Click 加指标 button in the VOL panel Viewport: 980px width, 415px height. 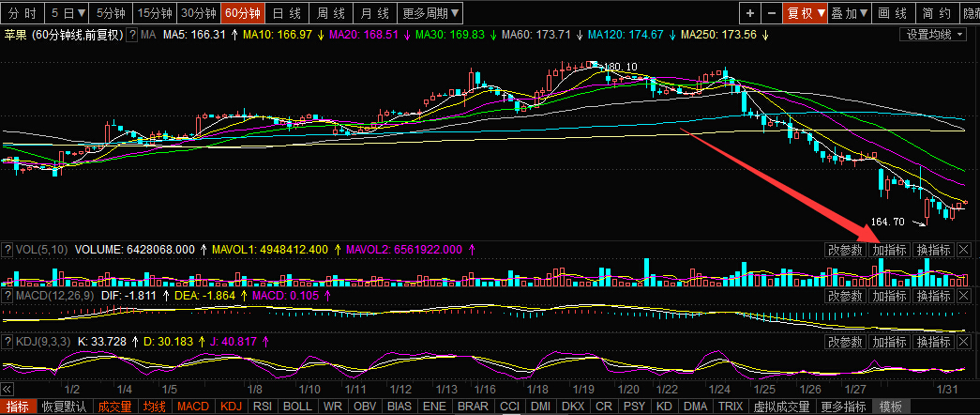click(889, 250)
